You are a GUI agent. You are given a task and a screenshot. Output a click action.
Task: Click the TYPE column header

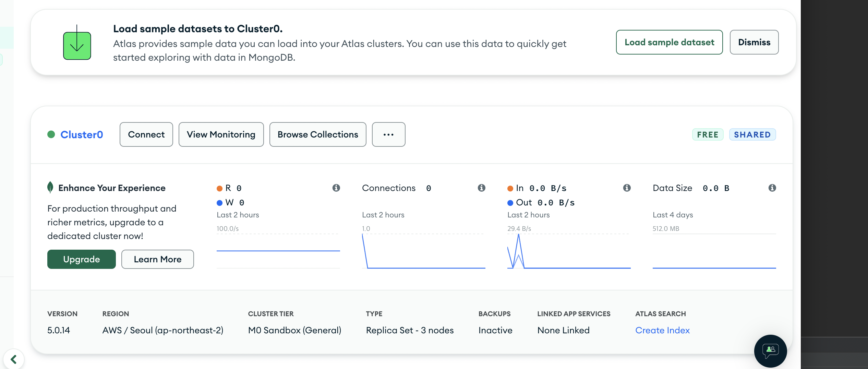(374, 314)
